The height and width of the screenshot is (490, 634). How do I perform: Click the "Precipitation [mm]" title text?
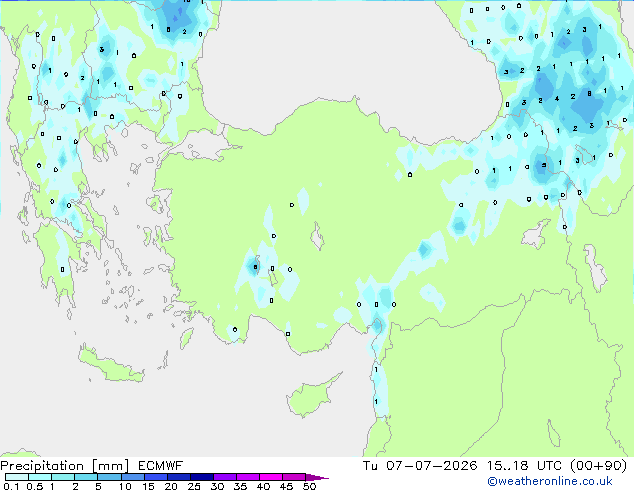pos(65,466)
